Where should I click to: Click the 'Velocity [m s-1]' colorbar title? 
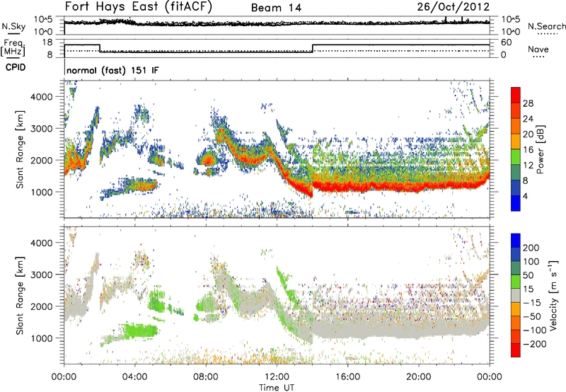553,295
